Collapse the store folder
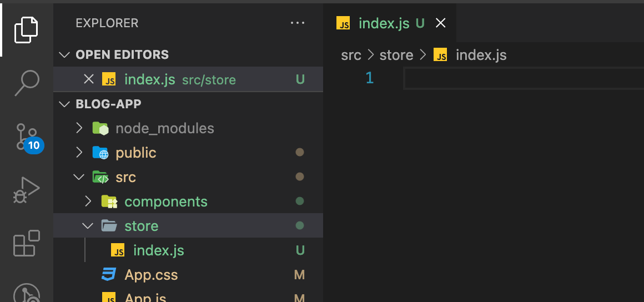 pyautogui.click(x=88, y=225)
